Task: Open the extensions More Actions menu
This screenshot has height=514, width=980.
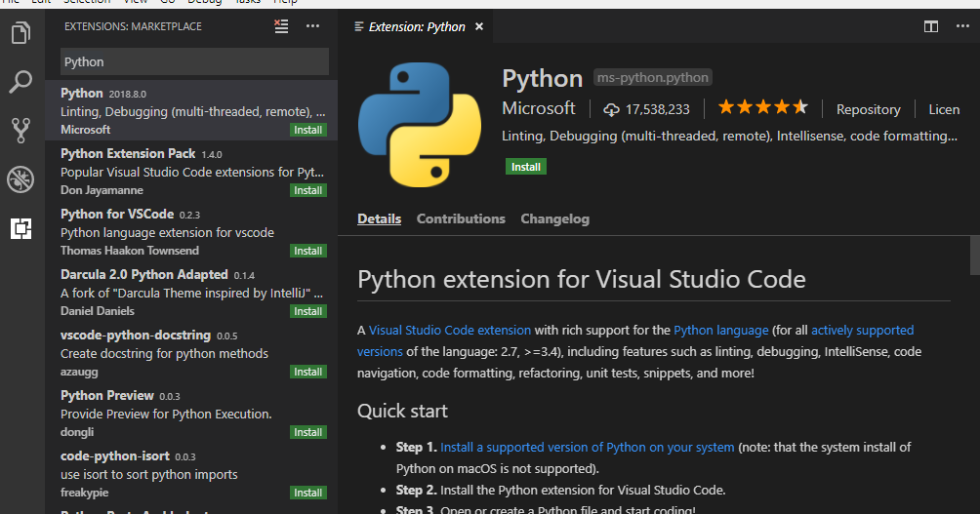Action: point(312,27)
